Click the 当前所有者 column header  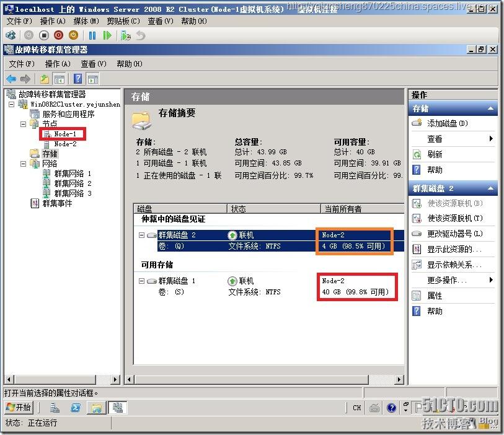click(x=363, y=209)
